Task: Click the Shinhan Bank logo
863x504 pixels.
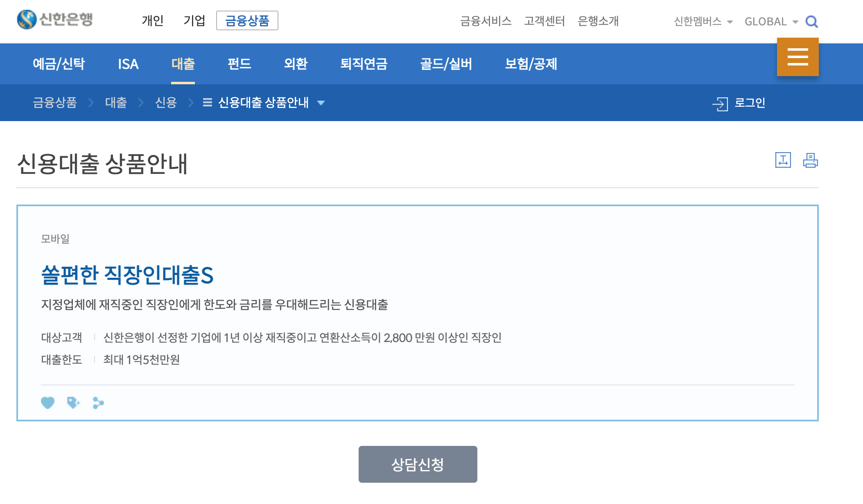Action: pyautogui.click(x=55, y=20)
